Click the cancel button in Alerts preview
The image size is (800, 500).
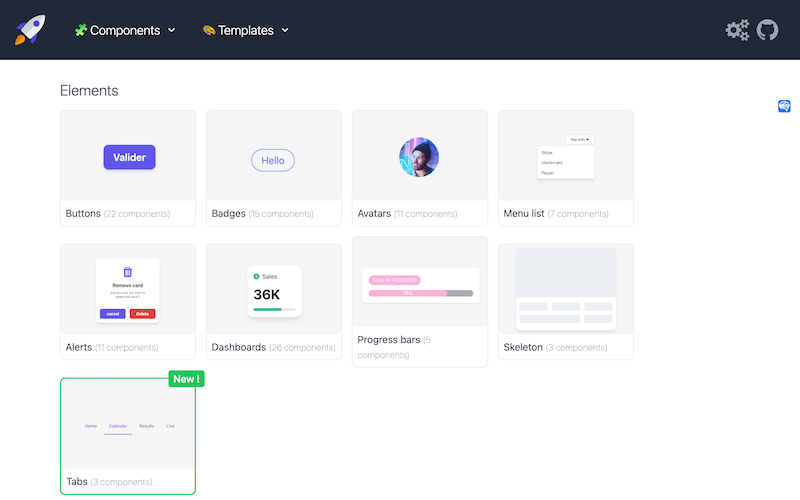pos(113,314)
